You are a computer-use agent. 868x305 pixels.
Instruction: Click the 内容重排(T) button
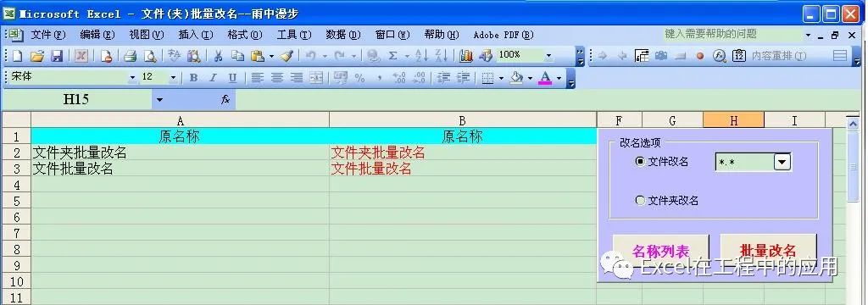coord(779,56)
